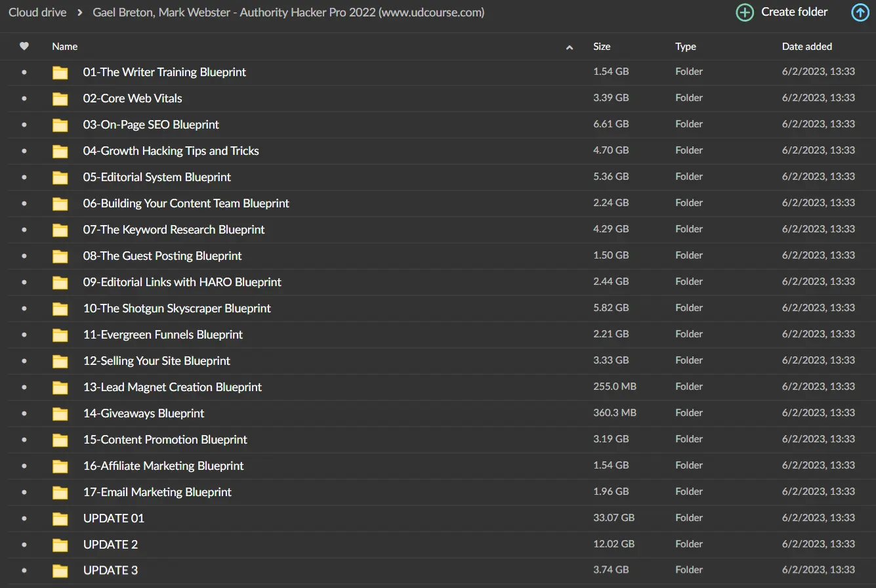The image size is (876, 588).
Task: Sort the list by Date added header
Action: point(806,47)
